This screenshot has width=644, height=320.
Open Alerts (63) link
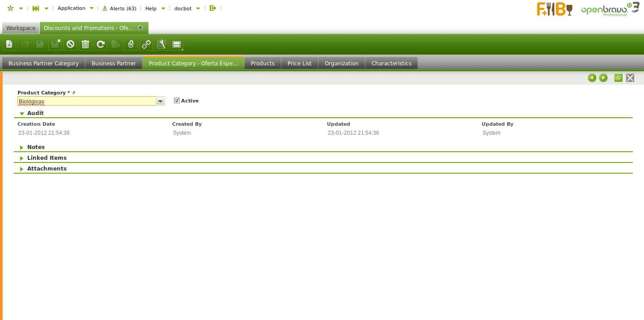[x=119, y=9]
